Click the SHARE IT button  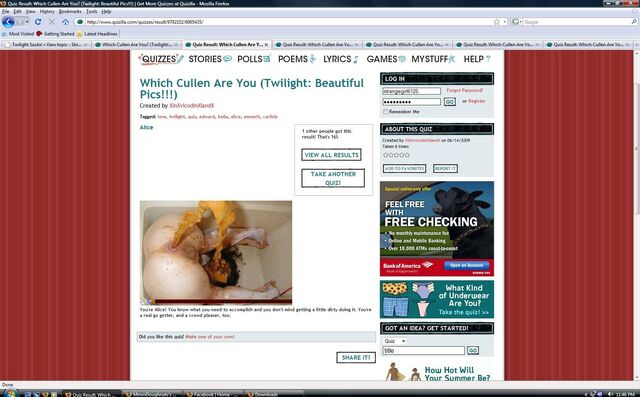356,357
